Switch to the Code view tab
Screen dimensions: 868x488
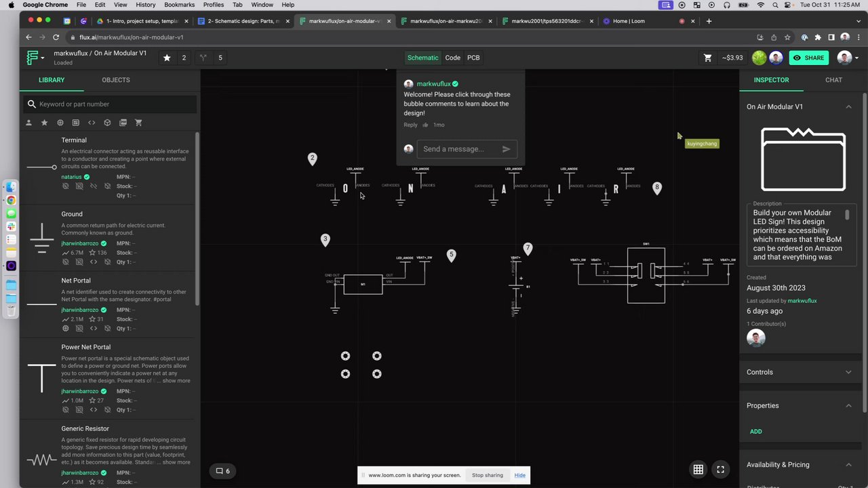pos(452,58)
